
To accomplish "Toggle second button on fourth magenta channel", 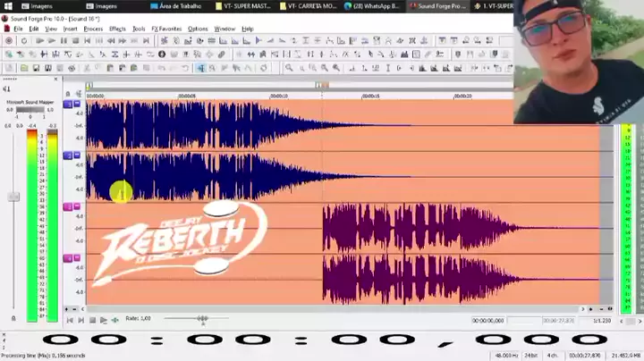I will pyautogui.click(x=77, y=257).
